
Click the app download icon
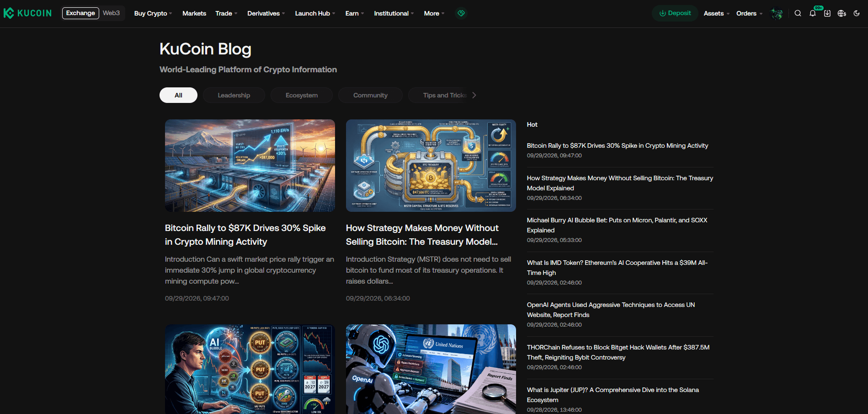click(827, 13)
